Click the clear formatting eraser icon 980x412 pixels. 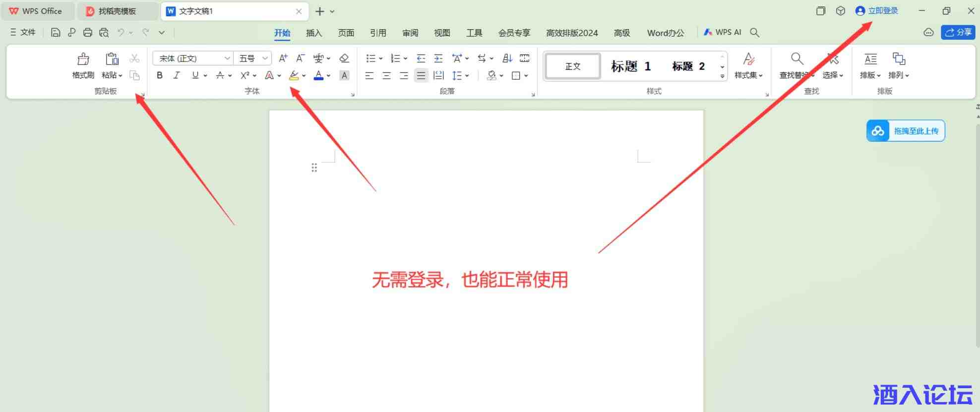point(344,59)
